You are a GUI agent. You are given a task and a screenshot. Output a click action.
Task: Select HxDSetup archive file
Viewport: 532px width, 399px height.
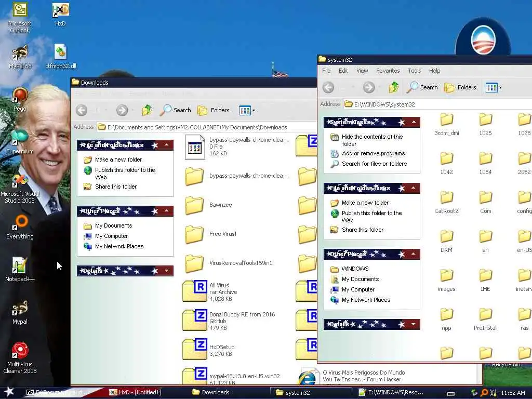(209, 350)
